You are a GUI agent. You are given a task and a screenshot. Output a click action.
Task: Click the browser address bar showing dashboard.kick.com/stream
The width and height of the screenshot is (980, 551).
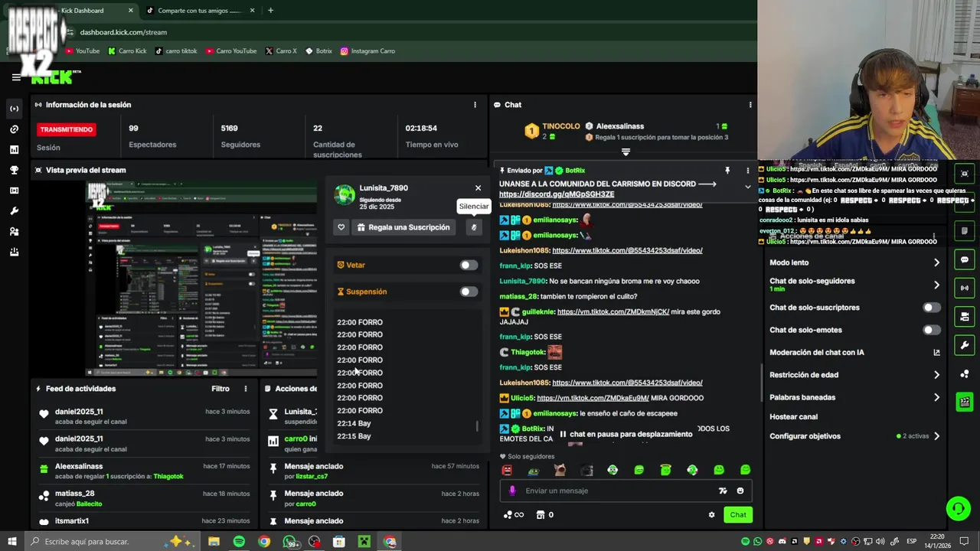point(123,32)
